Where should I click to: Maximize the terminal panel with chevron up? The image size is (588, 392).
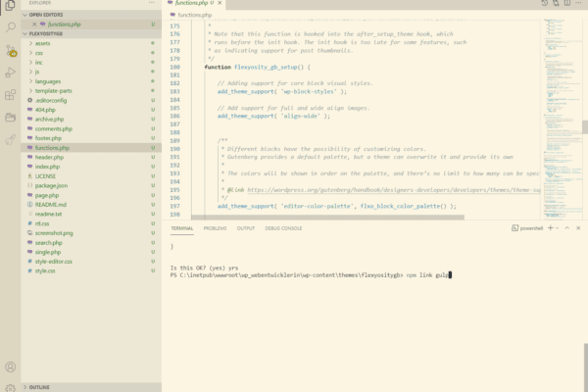567,227
